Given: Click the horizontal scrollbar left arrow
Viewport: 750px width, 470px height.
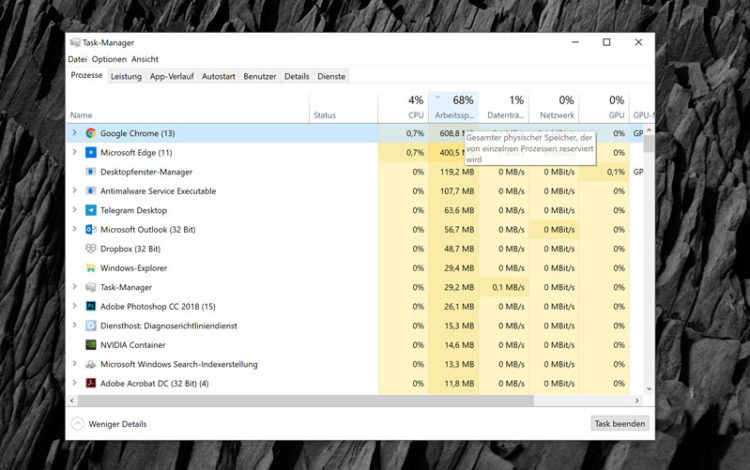Looking at the screenshot, I should 72,401.
